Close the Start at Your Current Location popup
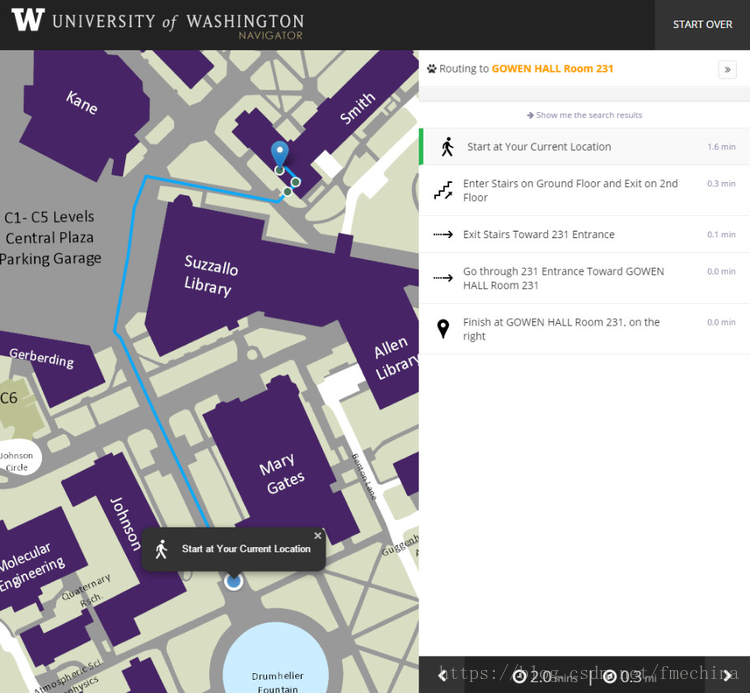 click(x=318, y=536)
